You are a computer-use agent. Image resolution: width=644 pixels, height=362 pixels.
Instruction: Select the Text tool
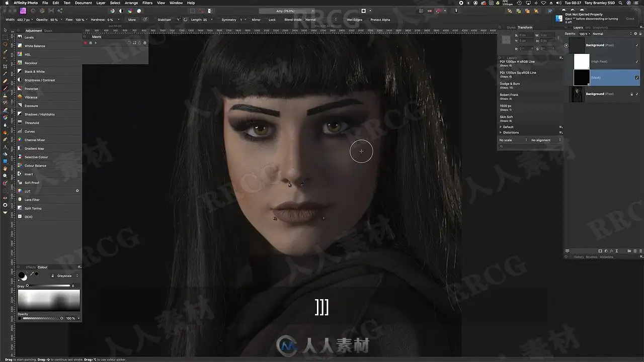5,147
